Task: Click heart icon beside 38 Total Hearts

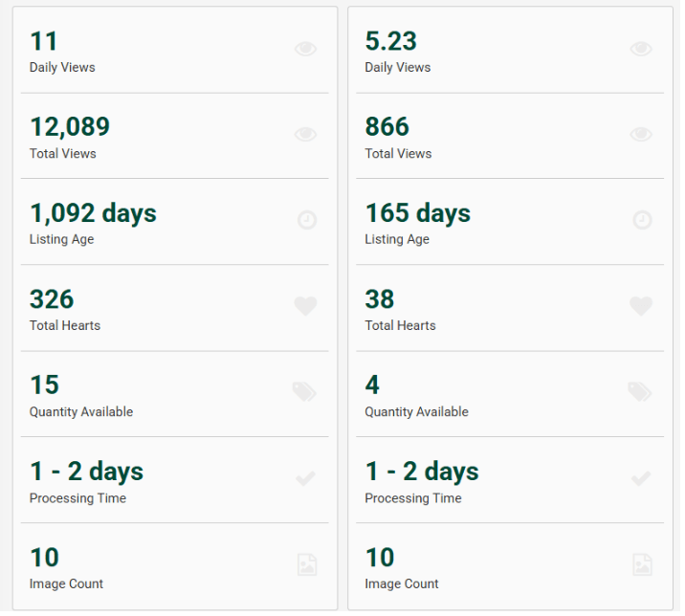Action: click(x=641, y=306)
